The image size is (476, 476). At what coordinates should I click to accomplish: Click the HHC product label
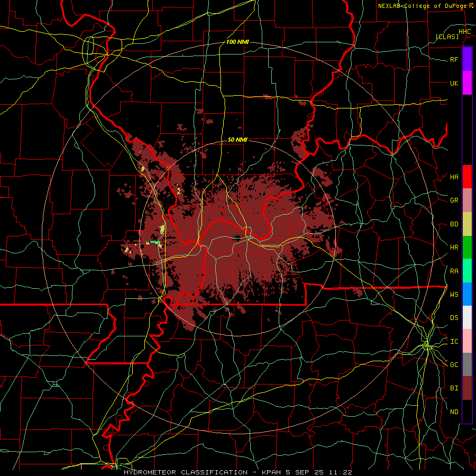click(464, 32)
